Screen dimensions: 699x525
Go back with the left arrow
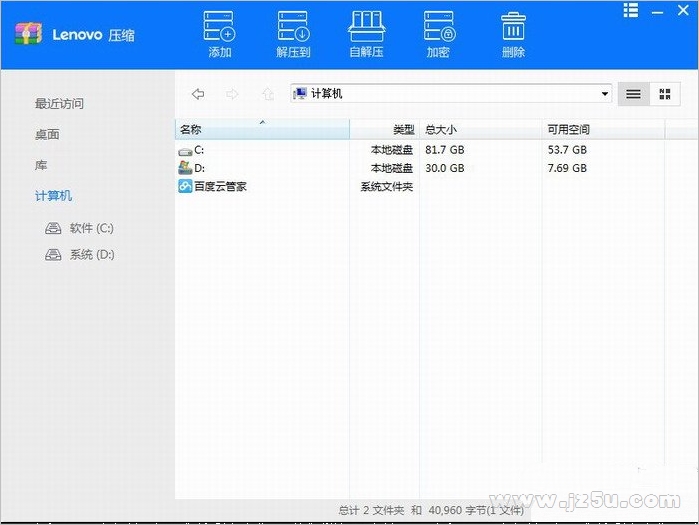point(198,94)
